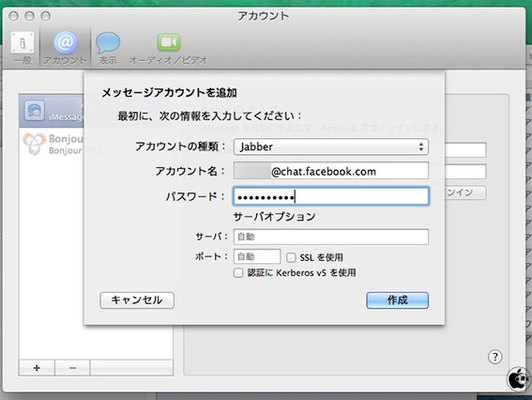Open help with the question mark button
532x400 pixels.
(x=495, y=357)
